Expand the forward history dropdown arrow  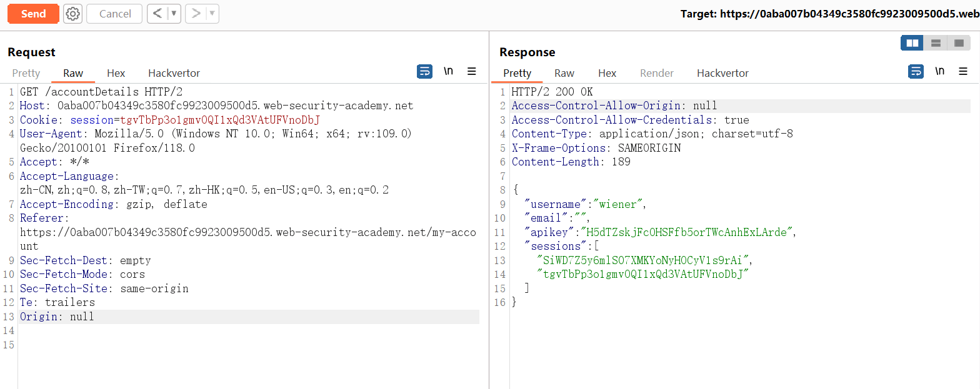212,14
